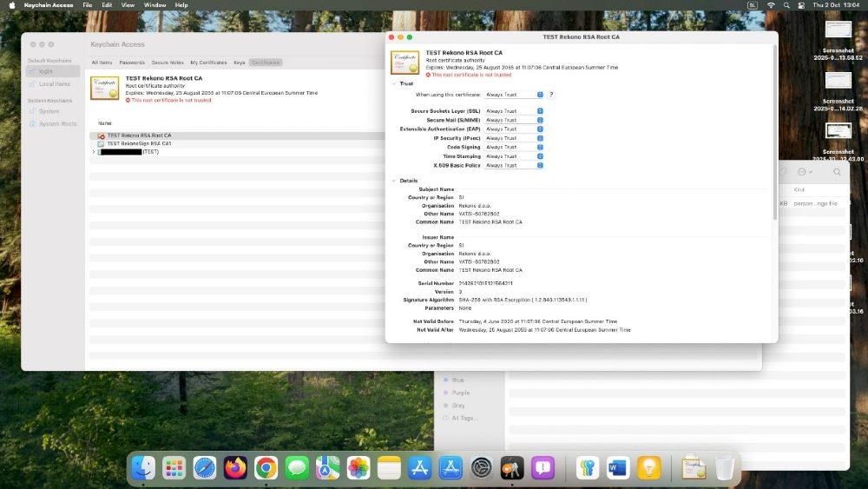Open IP Security (IPsec) trust dropdown
This screenshot has width=868, height=489.
[514, 138]
